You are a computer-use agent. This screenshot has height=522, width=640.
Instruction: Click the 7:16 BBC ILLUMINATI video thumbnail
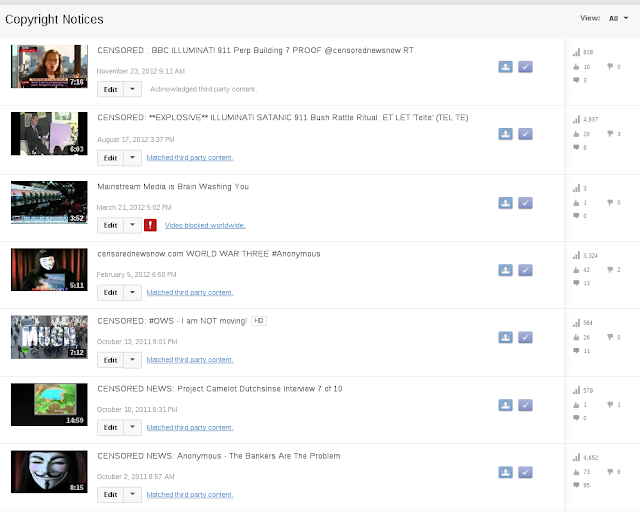pos(49,67)
